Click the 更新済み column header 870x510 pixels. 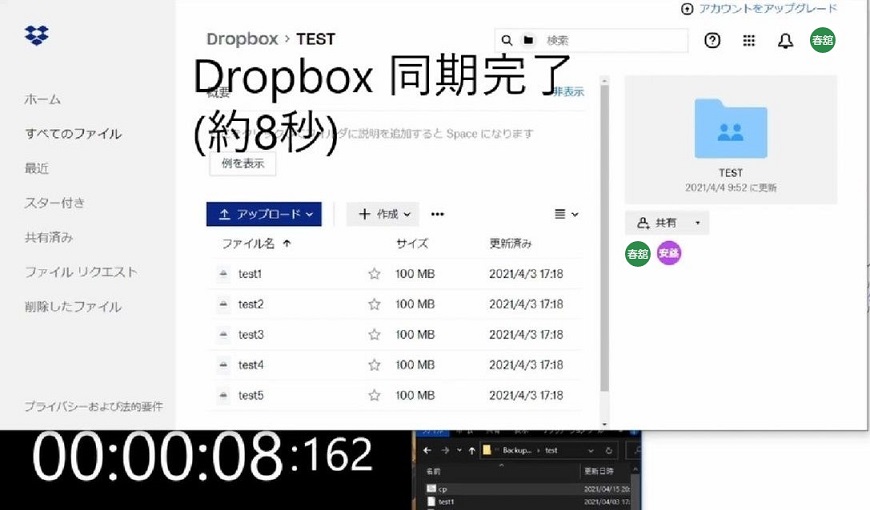click(x=510, y=244)
